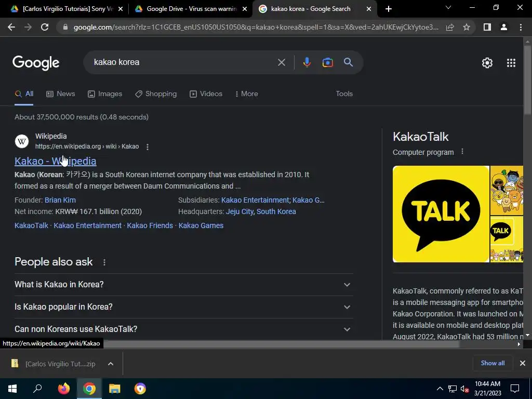Viewport: 532px width, 399px height.
Task: Close the kakao korea Google Search tab
Action: 369,9
